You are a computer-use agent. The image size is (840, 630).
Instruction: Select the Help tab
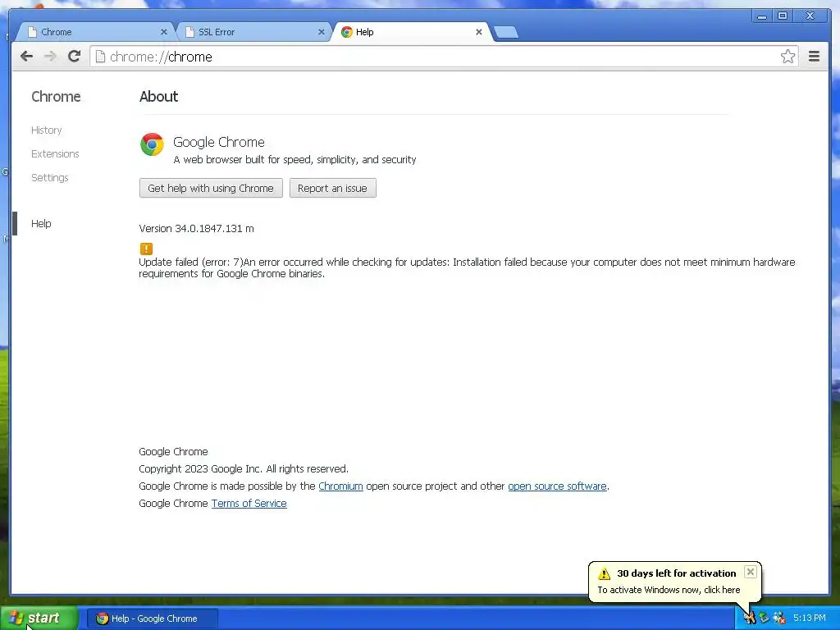click(410, 32)
